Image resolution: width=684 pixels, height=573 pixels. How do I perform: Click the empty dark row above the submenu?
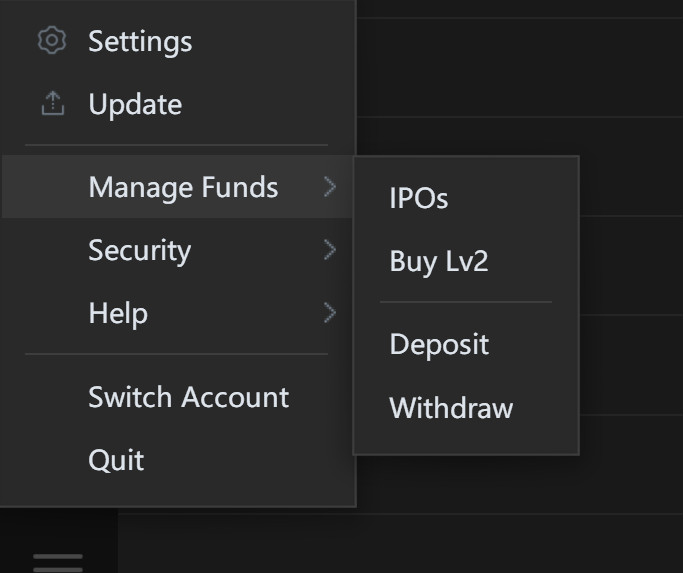point(519,68)
